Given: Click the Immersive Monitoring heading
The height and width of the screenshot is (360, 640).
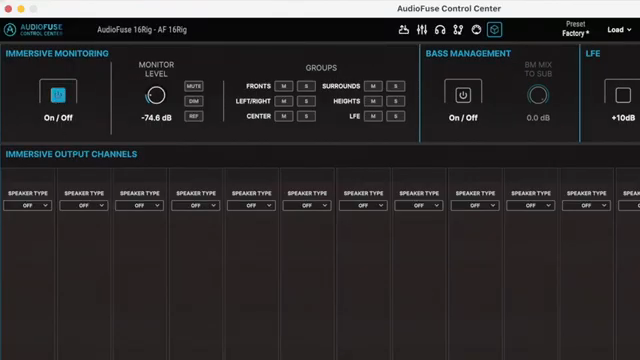Looking at the screenshot, I should pyautogui.click(x=57, y=53).
